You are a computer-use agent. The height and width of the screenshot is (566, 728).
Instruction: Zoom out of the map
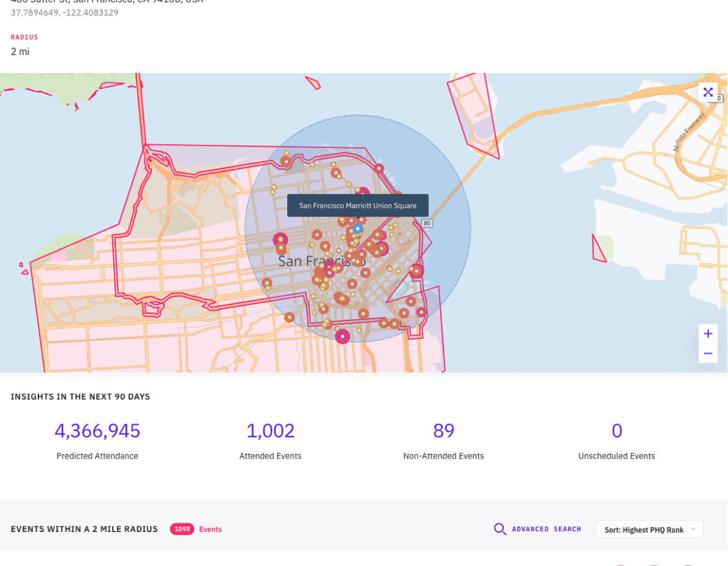pyautogui.click(x=708, y=353)
